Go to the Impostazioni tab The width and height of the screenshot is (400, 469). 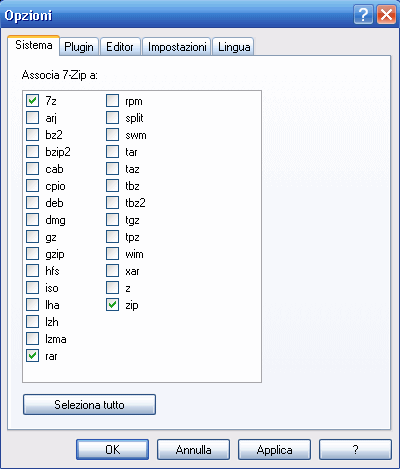click(x=177, y=47)
